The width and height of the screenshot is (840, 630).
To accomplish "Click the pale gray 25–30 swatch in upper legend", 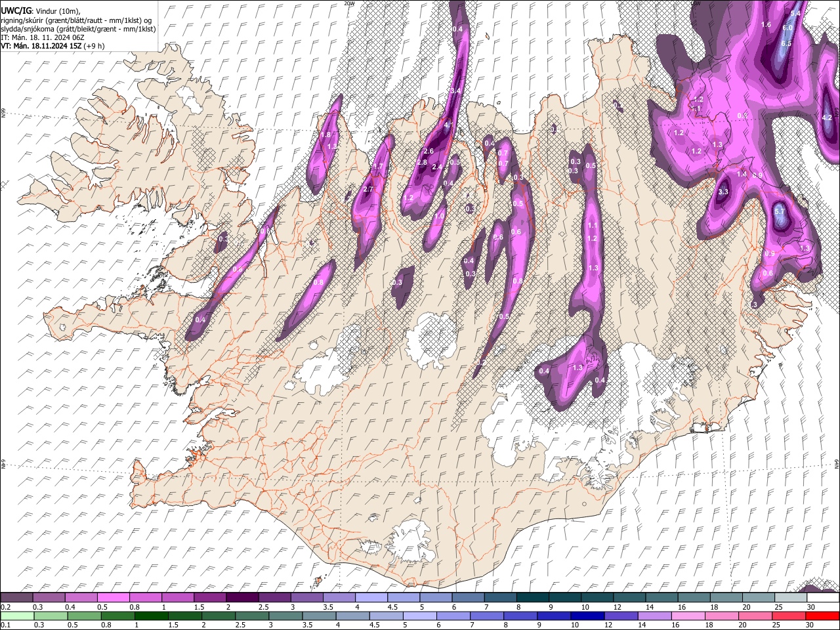I will tap(790, 598).
